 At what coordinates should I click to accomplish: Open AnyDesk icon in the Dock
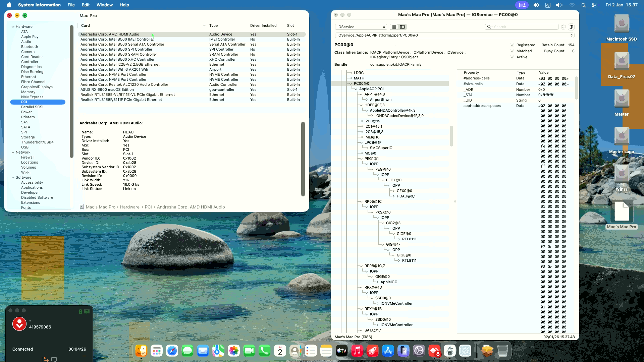pos(434,351)
